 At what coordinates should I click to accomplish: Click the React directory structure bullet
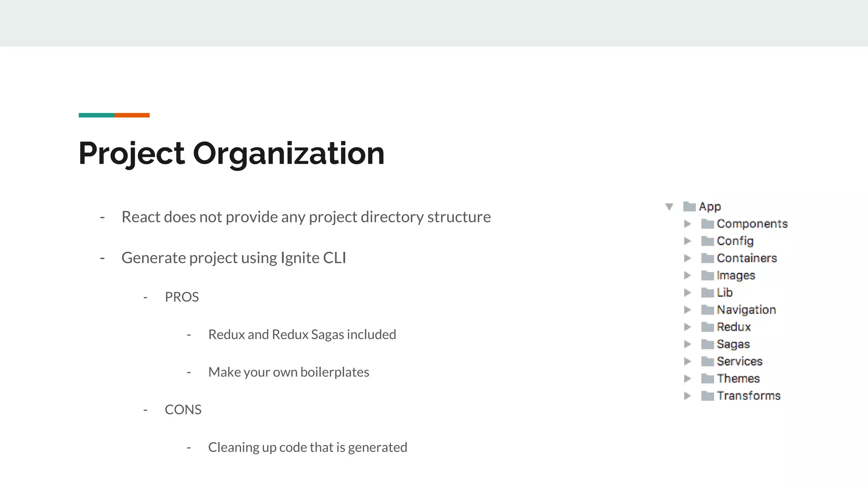click(x=306, y=217)
